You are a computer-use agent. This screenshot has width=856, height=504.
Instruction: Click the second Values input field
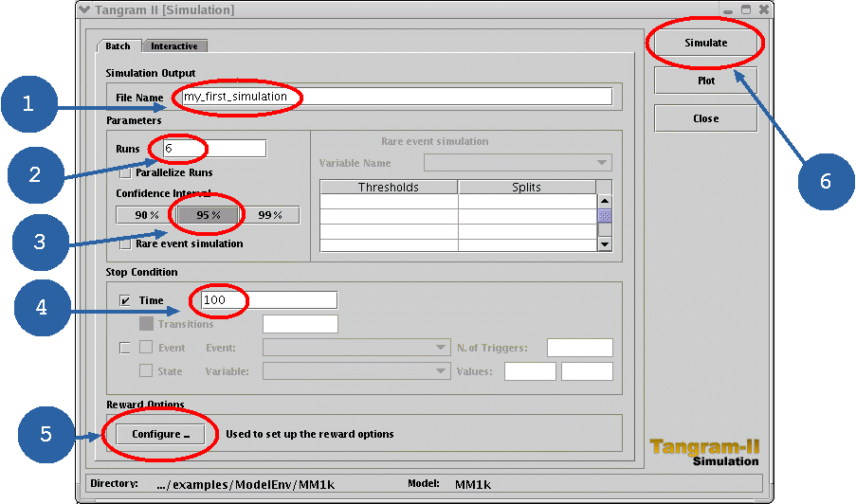pos(587,371)
